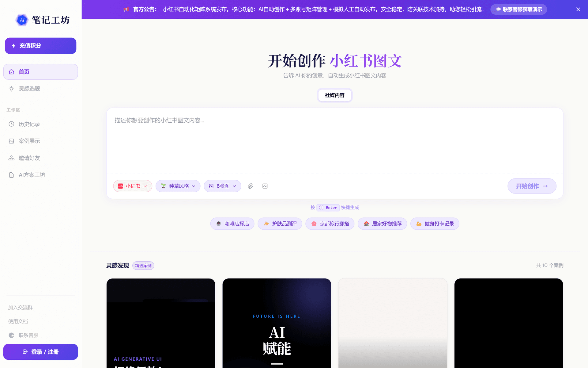Viewport: 588px width, 368px height.
Task: Open the AI GENERATIVE UI case thumbnail
Action: tap(161, 323)
